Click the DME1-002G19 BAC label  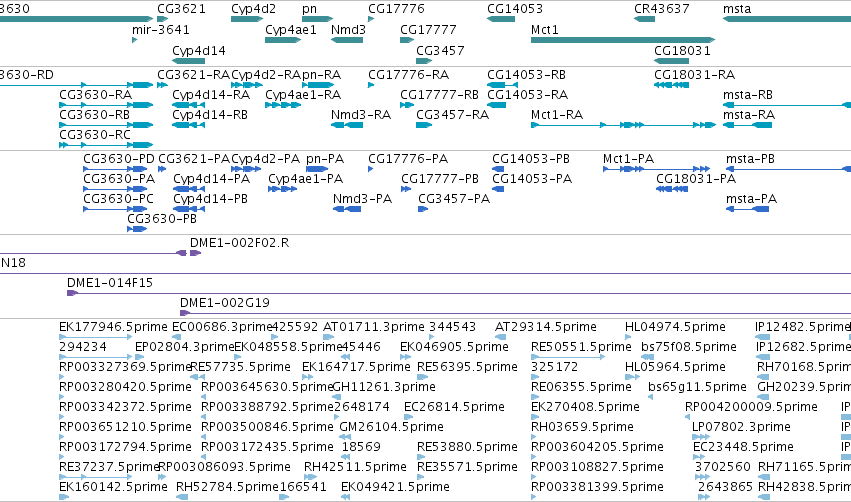click(225, 303)
